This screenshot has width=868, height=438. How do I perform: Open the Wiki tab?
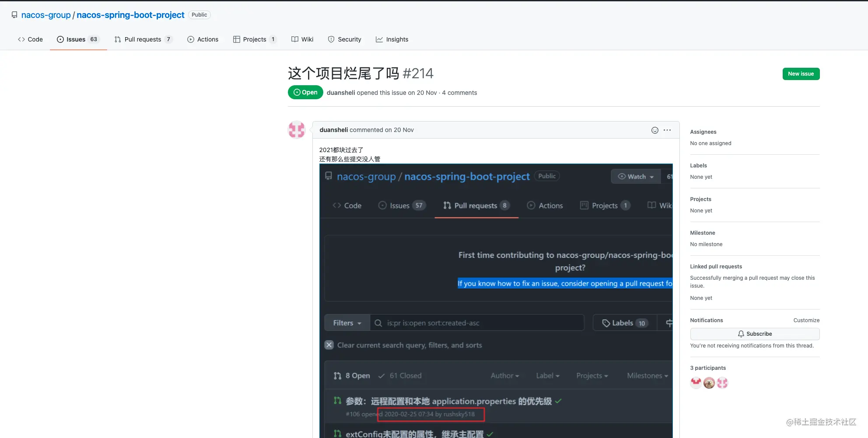pos(302,39)
